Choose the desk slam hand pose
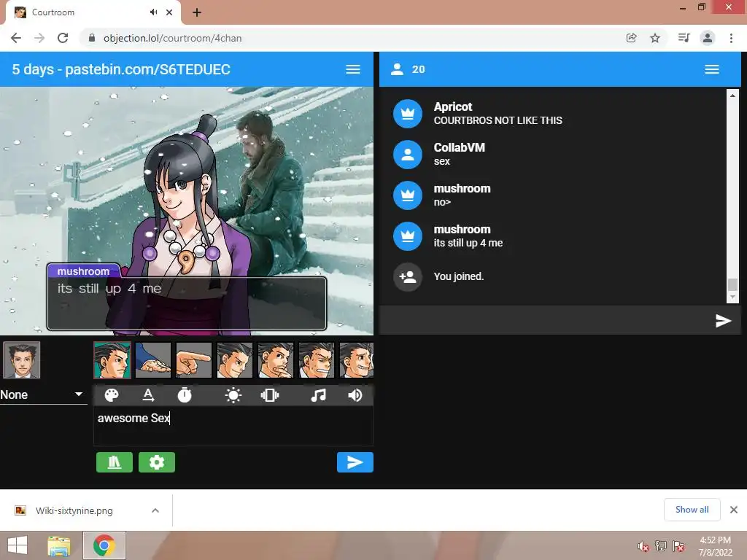 coord(153,360)
